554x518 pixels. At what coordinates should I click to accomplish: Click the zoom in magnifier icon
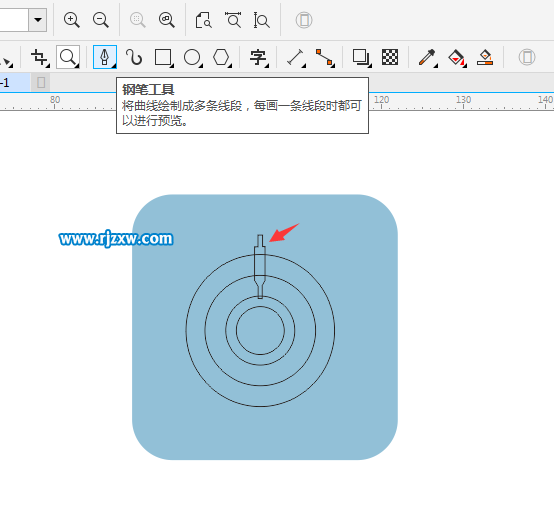coord(71,20)
